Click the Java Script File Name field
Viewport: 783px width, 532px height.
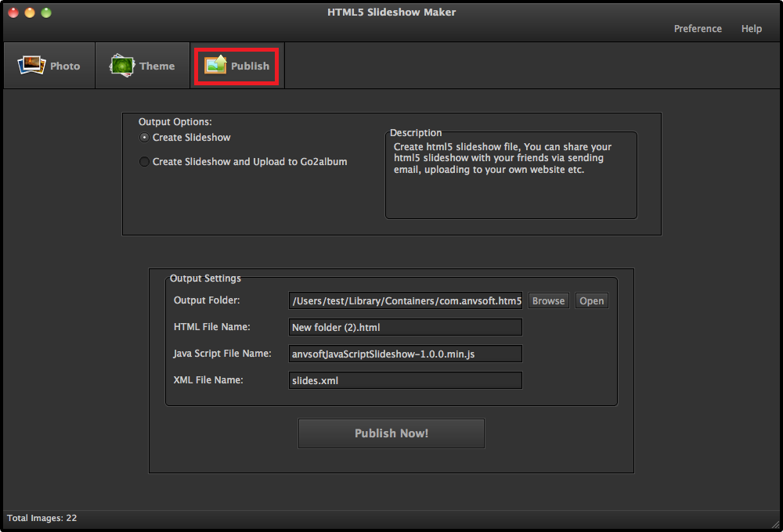(405, 354)
